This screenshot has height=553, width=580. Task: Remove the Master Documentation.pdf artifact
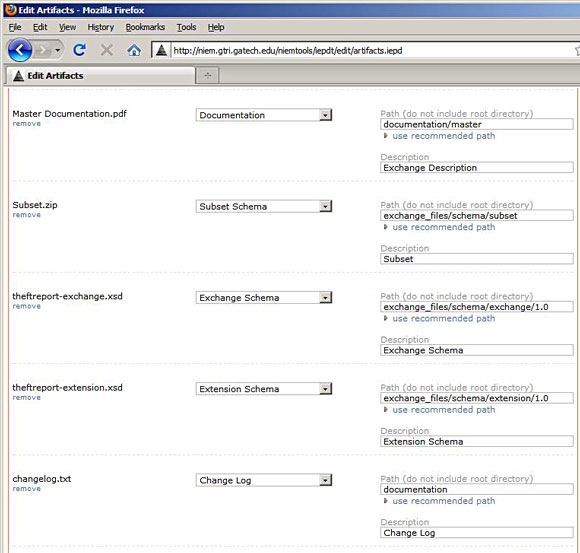(x=27, y=124)
